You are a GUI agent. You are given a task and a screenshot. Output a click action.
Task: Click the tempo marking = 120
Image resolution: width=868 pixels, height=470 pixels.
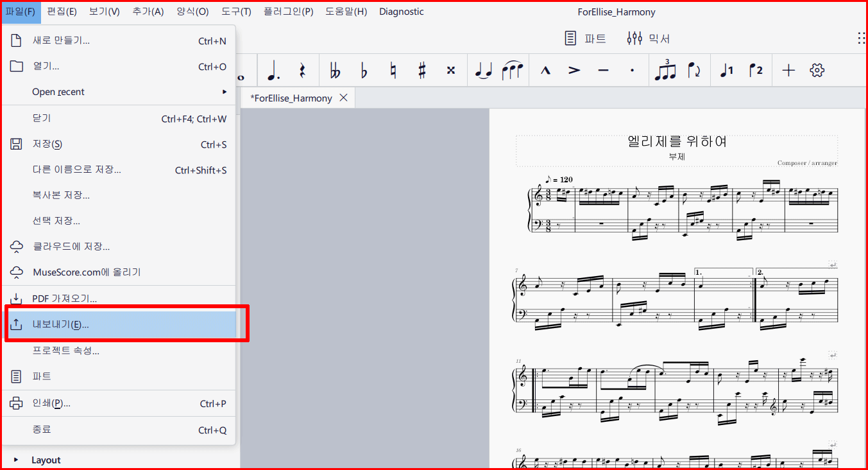coord(559,179)
